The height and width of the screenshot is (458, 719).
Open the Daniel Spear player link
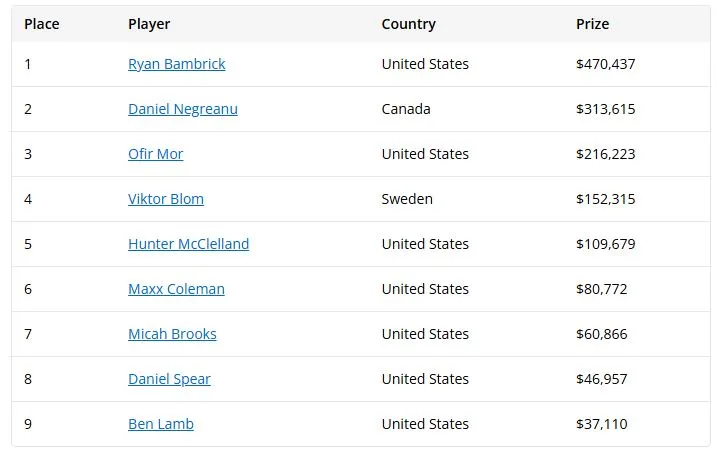pos(169,379)
